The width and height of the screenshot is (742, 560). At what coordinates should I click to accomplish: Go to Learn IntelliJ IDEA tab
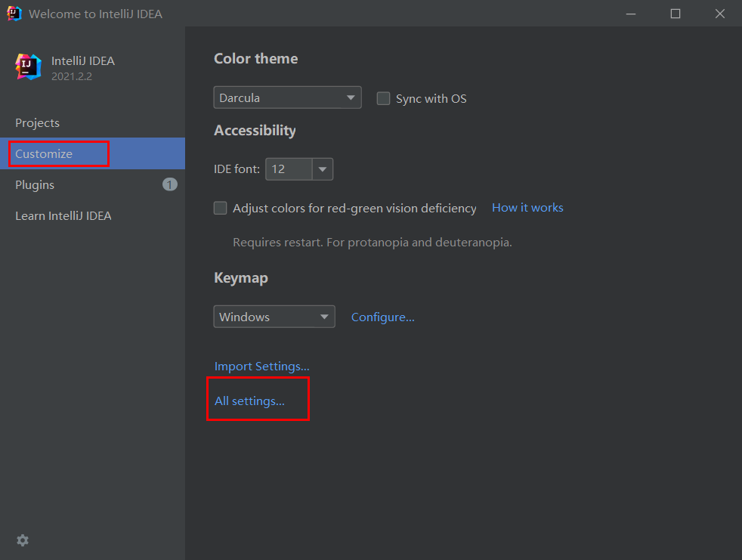click(x=63, y=215)
